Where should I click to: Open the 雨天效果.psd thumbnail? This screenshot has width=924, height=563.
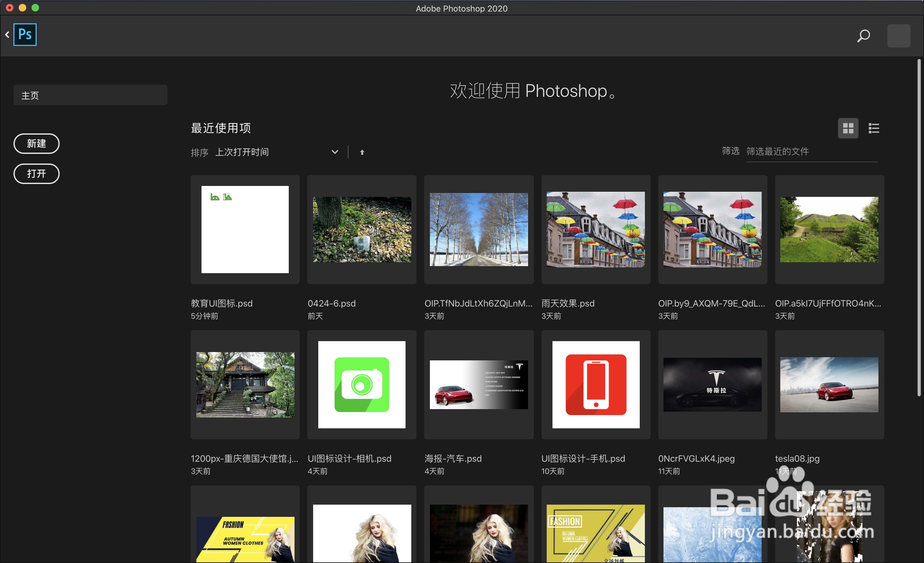595,229
